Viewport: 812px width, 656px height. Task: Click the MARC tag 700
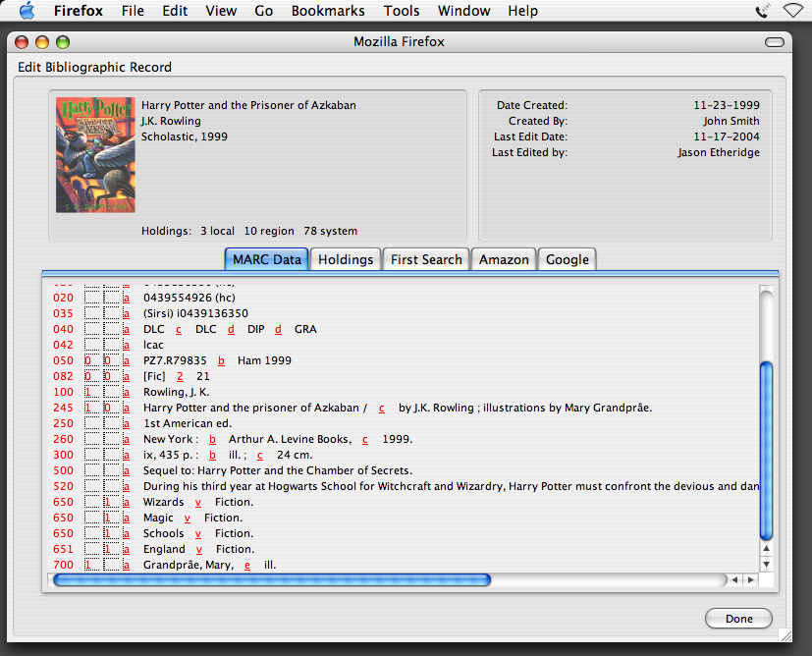[x=63, y=565]
